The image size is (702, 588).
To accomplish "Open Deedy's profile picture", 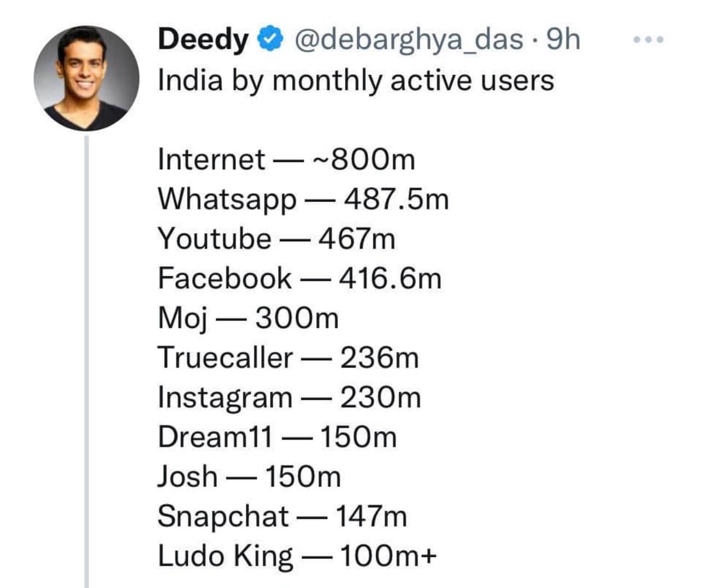I will (x=87, y=77).
